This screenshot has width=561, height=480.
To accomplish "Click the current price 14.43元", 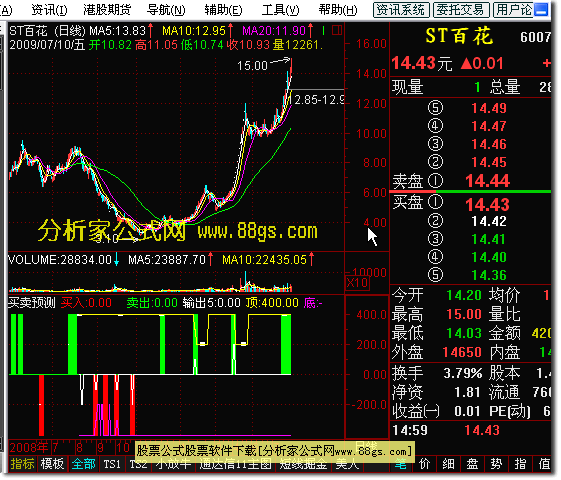I will [x=422, y=64].
